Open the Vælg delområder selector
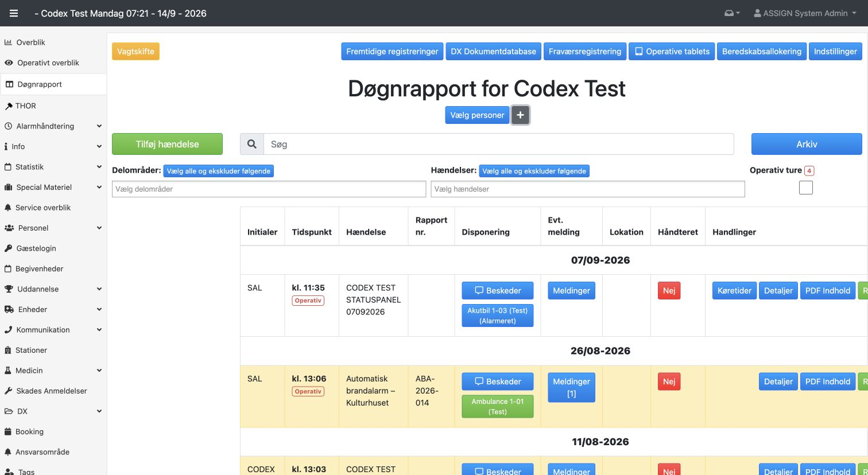 tap(269, 189)
